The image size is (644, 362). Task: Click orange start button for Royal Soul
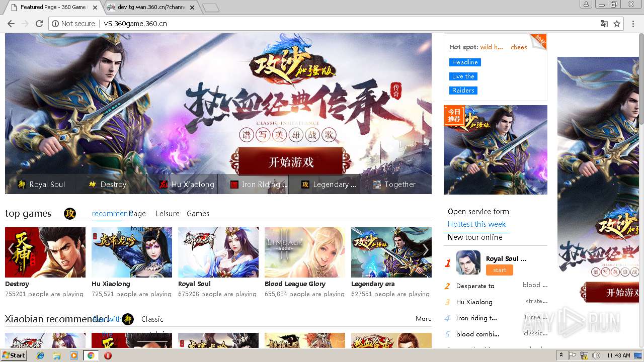coord(500,270)
